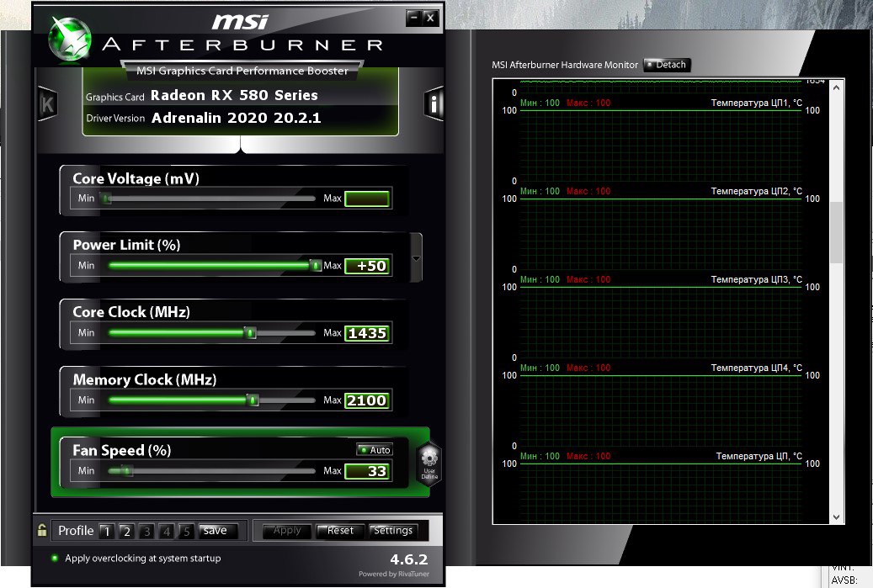
Task: Select profile slot 1
Action: tap(107, 532)
